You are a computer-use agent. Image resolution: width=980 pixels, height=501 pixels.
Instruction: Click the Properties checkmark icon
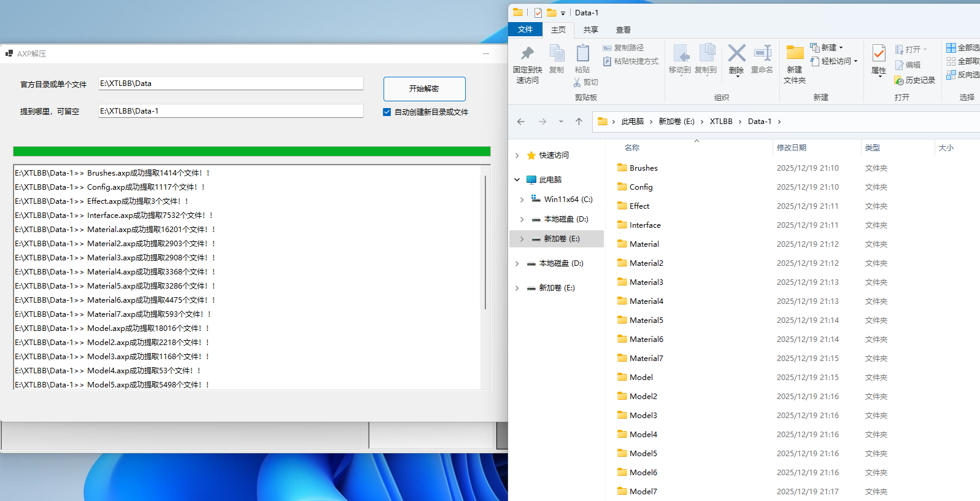coord(879,54)
